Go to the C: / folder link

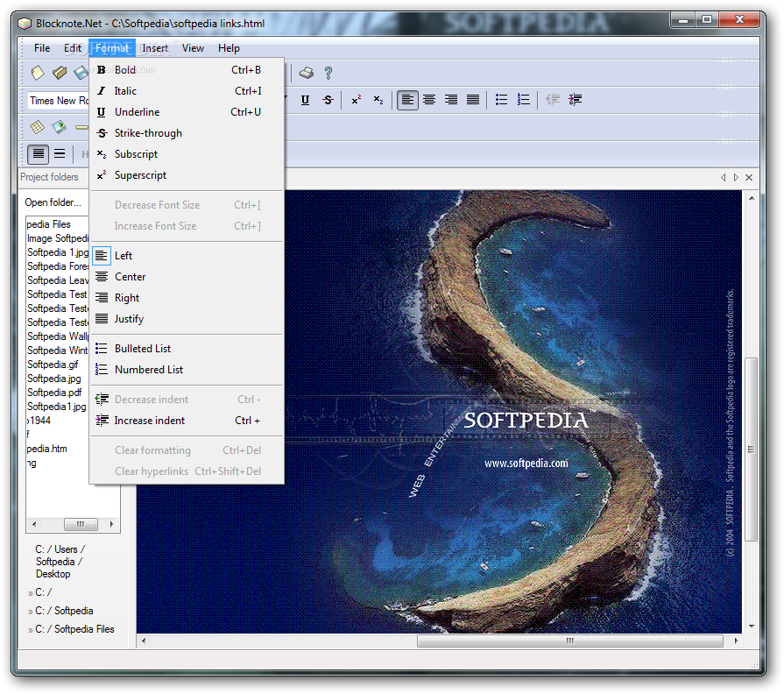[44, 592]
